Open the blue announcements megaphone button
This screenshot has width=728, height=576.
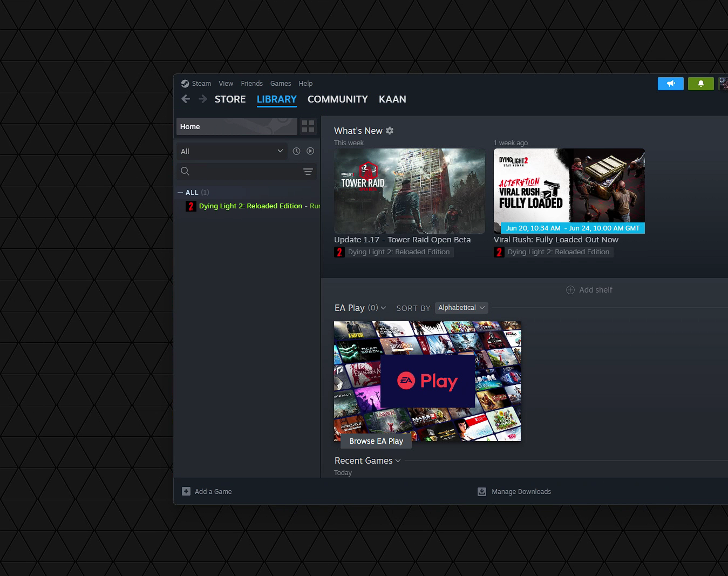click(671, 84)
